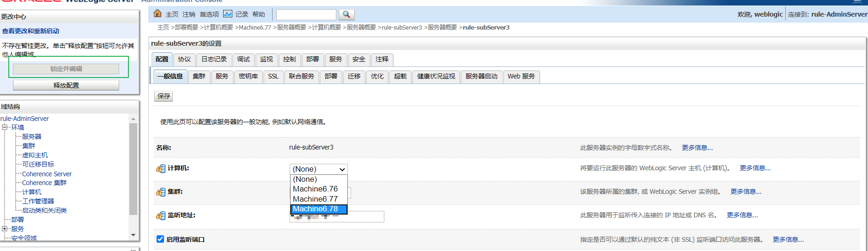
Task: Click Machine6.77 in the breadcrumb
Action: (x=255, y=27)
